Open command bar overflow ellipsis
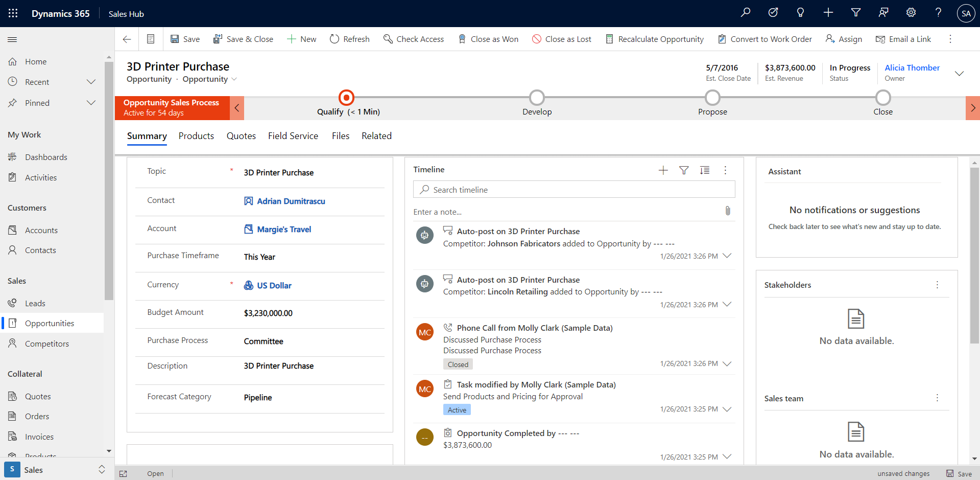Viewport: 980px width, 480px height. point(950,39)
